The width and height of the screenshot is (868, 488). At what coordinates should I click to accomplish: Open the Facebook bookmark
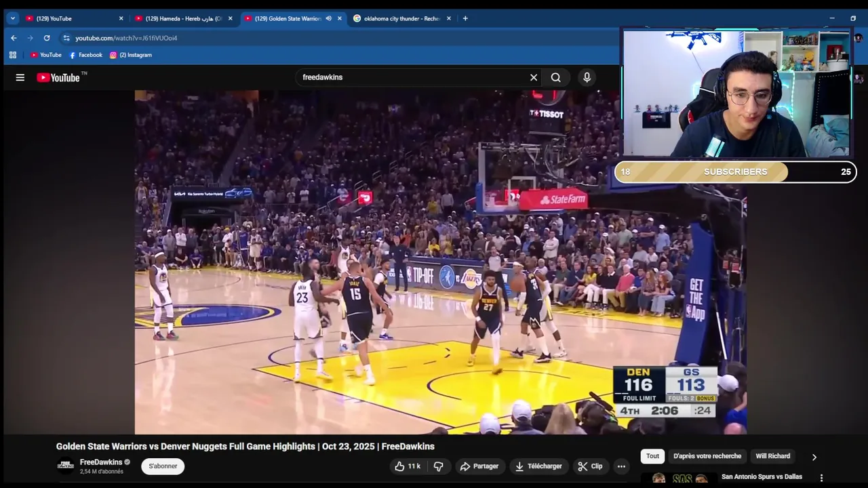85,55
